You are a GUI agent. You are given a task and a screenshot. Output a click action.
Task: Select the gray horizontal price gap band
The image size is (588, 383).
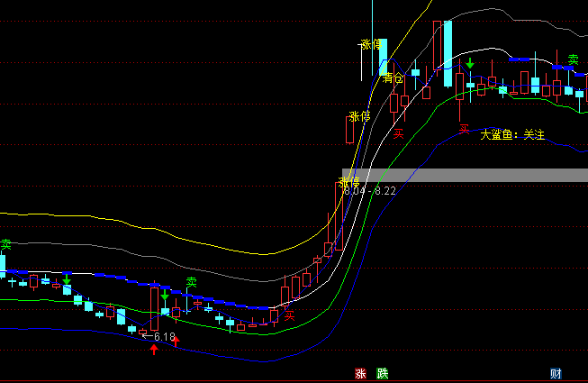click(468, 175)
